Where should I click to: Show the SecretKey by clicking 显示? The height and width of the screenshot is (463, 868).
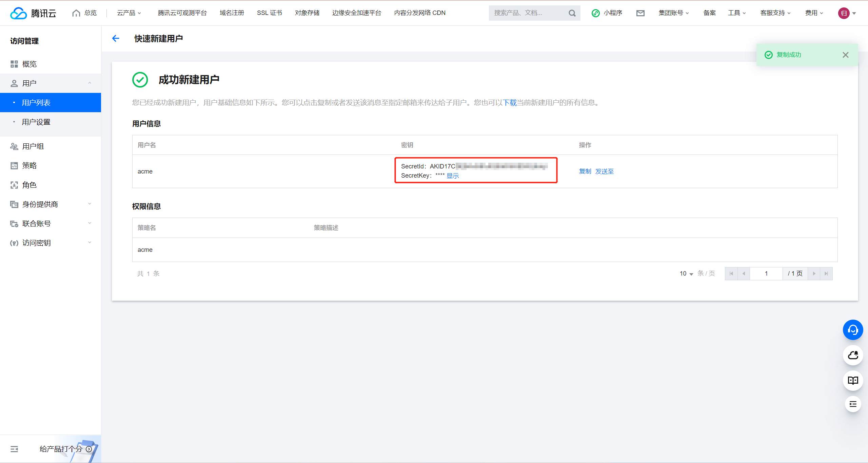(x=452, y=176)
